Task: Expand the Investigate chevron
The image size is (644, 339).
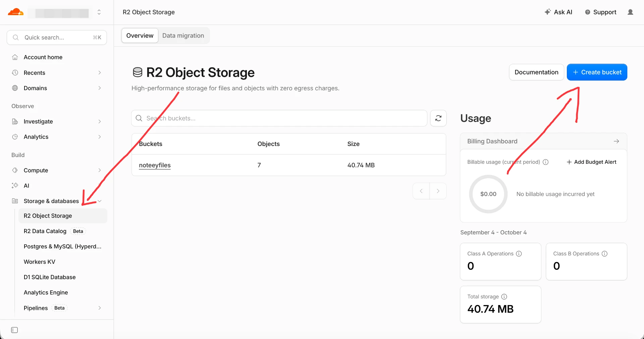Action: click(x=100, y=122)
